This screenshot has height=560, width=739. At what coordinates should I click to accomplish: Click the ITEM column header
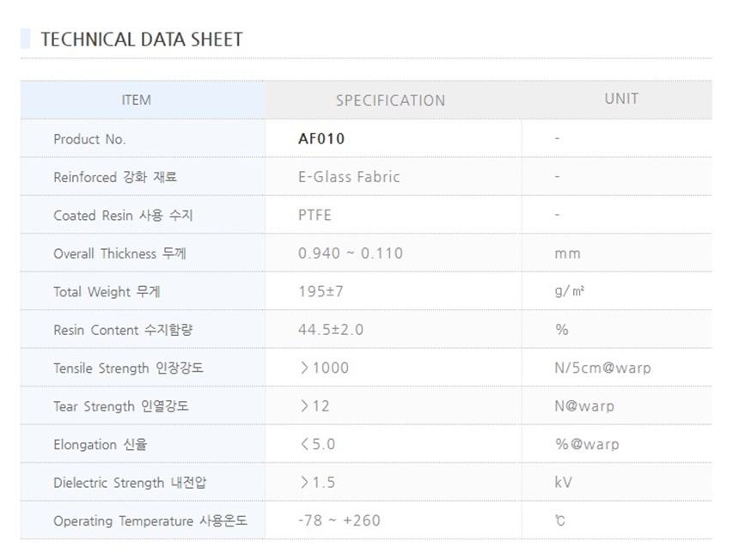(137, 100)
